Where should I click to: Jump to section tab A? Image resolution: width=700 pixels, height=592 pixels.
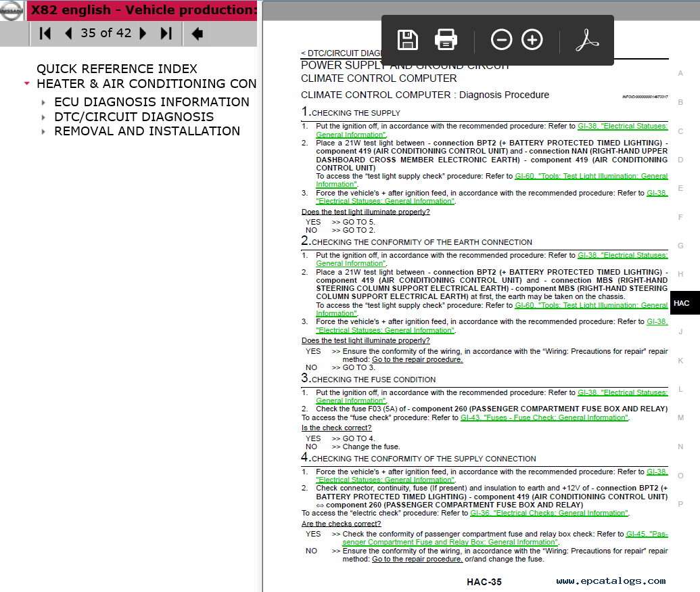[x=680, y=73]
